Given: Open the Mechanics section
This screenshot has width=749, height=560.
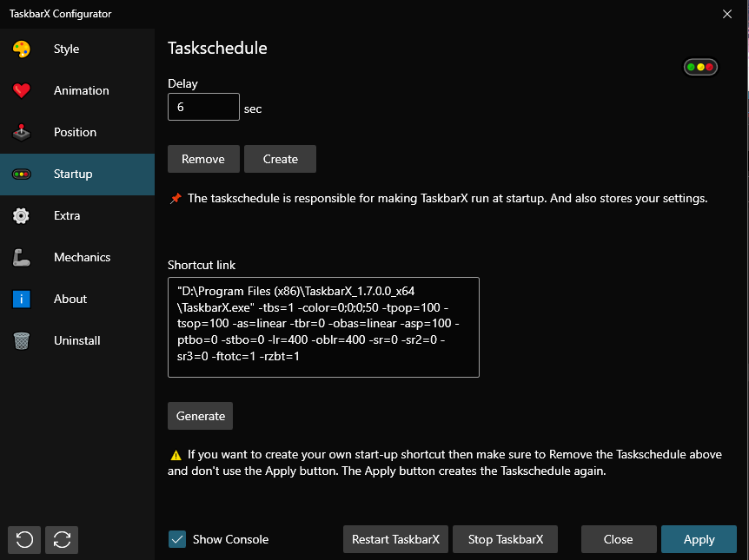Looking at the screenshot, I should 77,257.
